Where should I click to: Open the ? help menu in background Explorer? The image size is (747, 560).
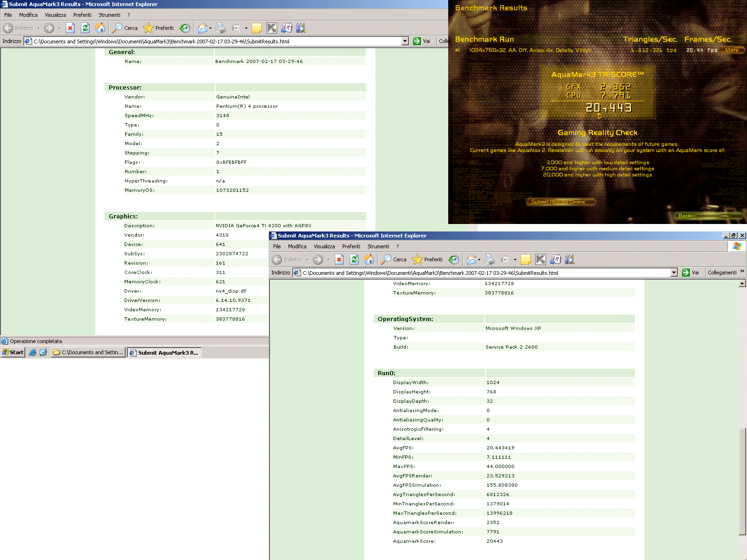pos(129,15)
